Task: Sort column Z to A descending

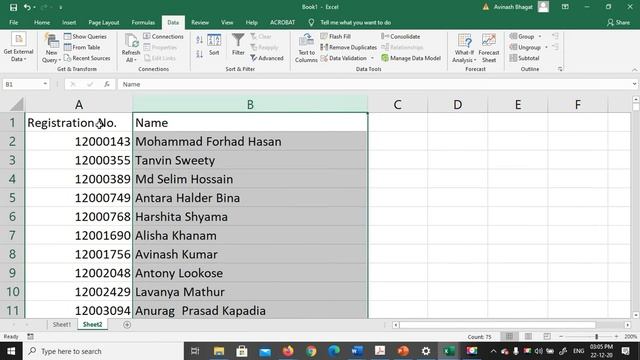Action: pyautogui.click(x=199, y=54)
